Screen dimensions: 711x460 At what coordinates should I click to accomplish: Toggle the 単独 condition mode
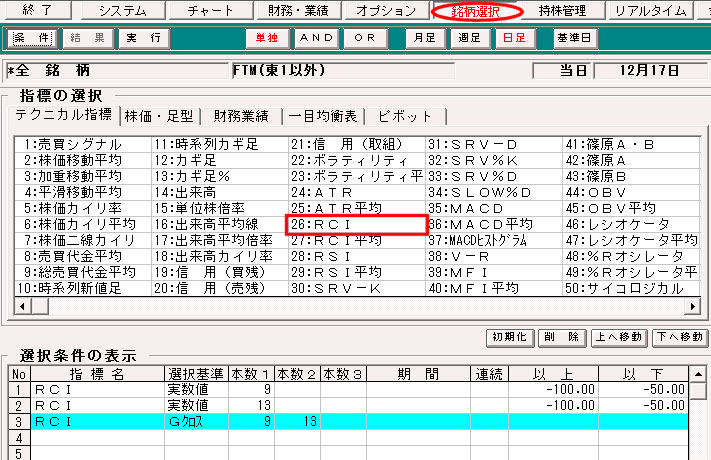(x=268, y=38)
